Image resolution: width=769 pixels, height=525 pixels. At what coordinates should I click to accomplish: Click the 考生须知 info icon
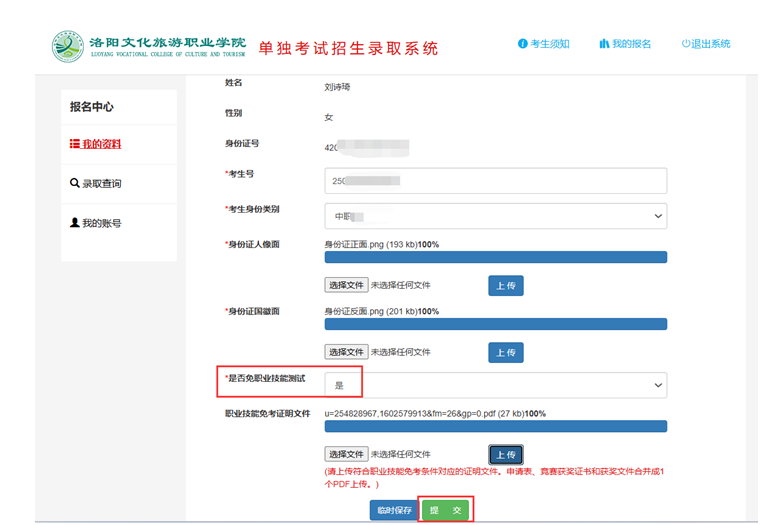pos(522,44)
